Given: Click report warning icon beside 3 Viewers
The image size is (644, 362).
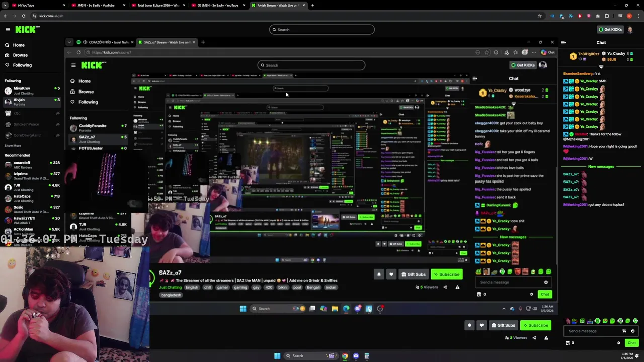Looking at the screenshot, I should [x=546, y=338].
